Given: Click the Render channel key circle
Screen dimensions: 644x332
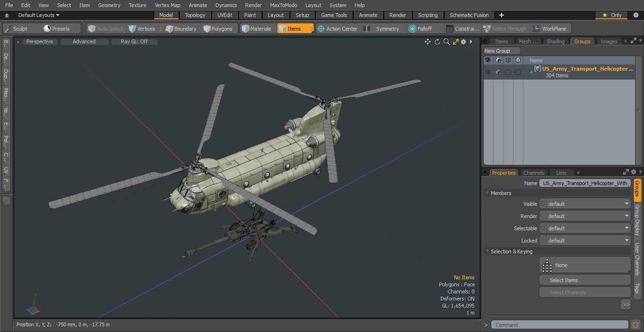Looking at the screenshot, I should coord(543,216).
